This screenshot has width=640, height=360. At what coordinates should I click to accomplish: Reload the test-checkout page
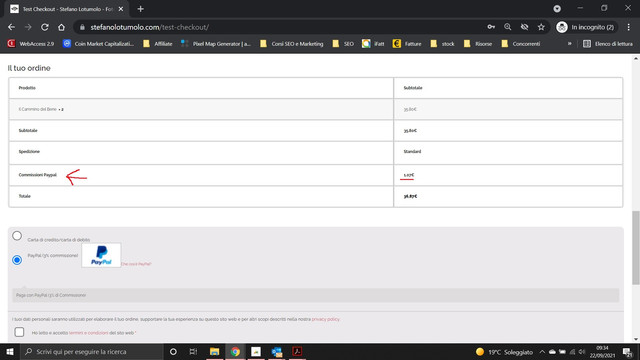(x=44, y=27)
